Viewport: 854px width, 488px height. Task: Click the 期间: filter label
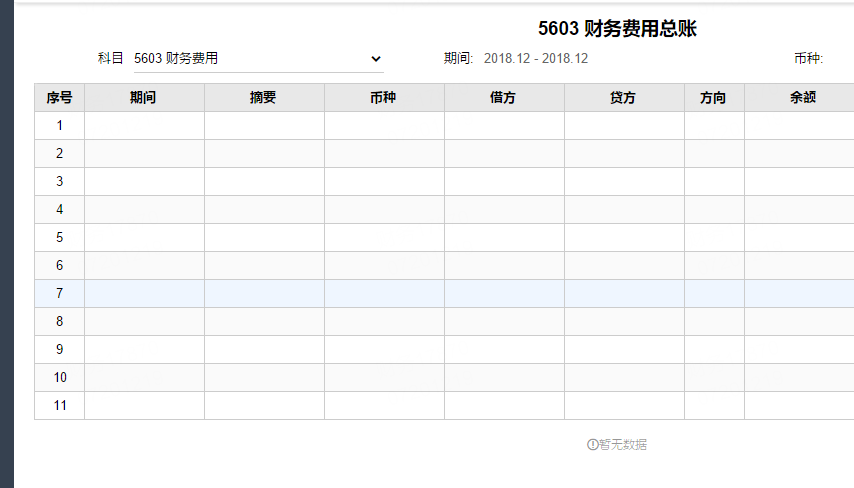(458, 58)
